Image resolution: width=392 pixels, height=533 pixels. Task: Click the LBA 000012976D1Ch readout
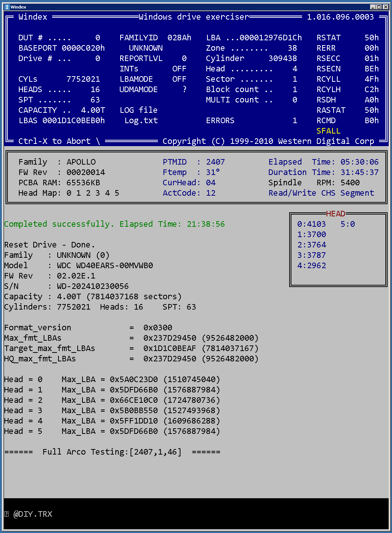click(254, 38)
